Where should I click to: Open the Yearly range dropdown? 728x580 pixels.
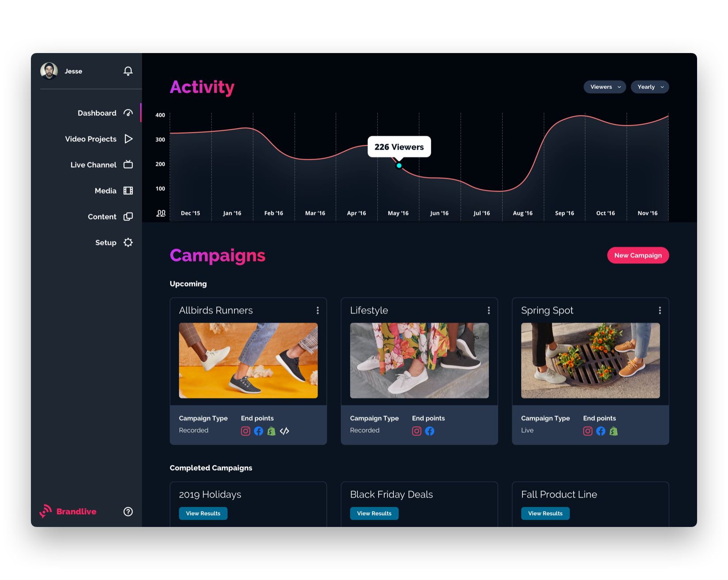click(x=650, y=87)
